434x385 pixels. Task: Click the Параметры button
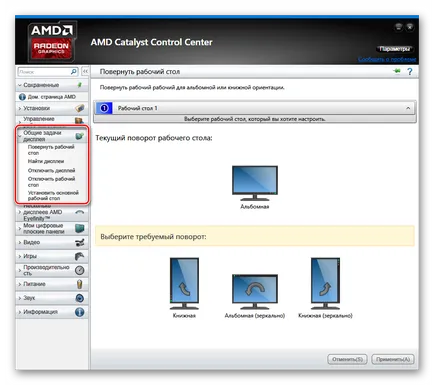click(x=395, y=49)
